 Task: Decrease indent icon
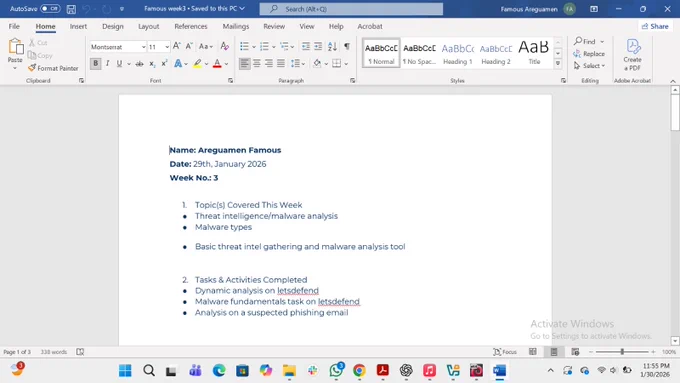[x=306, y=46]
